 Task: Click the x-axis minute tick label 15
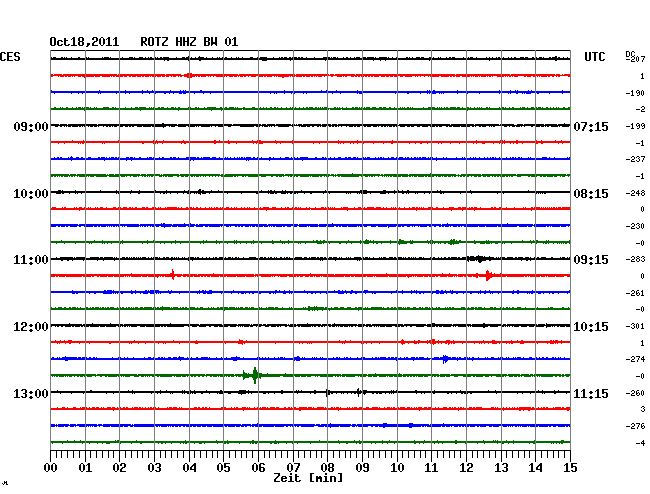[570, 468]
